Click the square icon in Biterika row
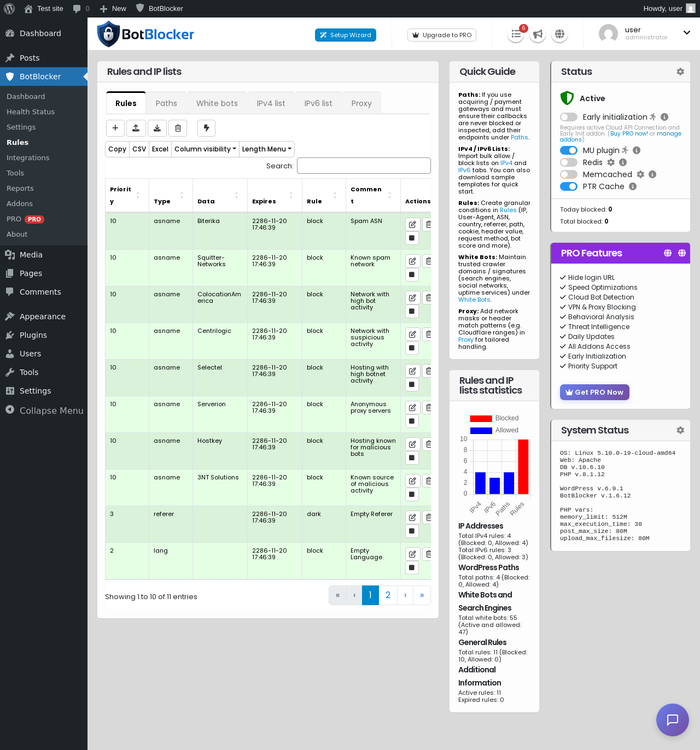700x750 pixels. 412,238
